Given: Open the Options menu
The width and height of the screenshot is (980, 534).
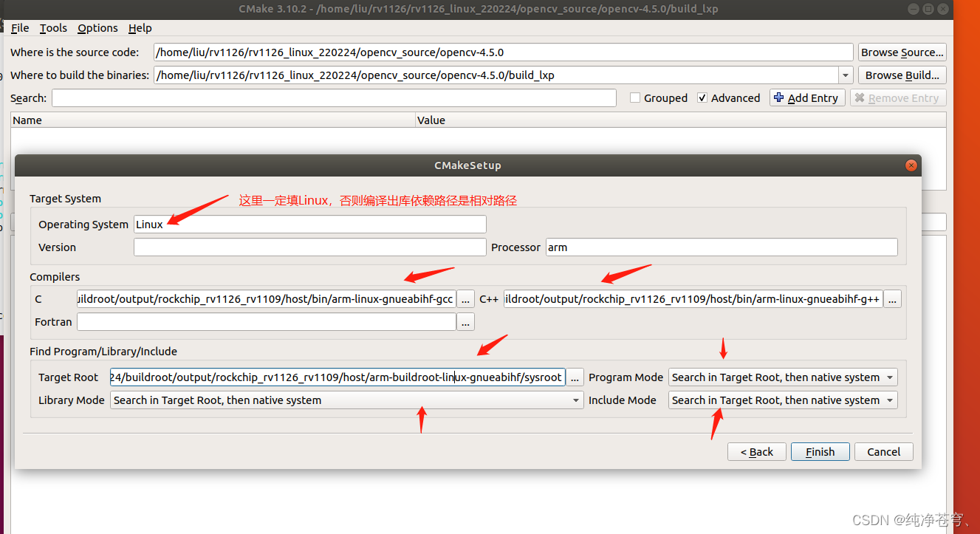Looking at the screenshot, I should click(97, 28).
